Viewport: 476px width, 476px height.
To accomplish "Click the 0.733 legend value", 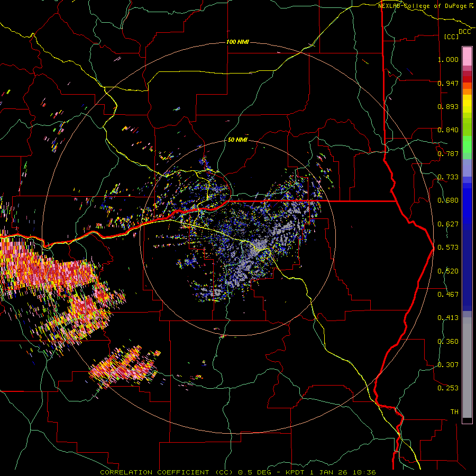I will pyautogui.click(x=448, y=177).
